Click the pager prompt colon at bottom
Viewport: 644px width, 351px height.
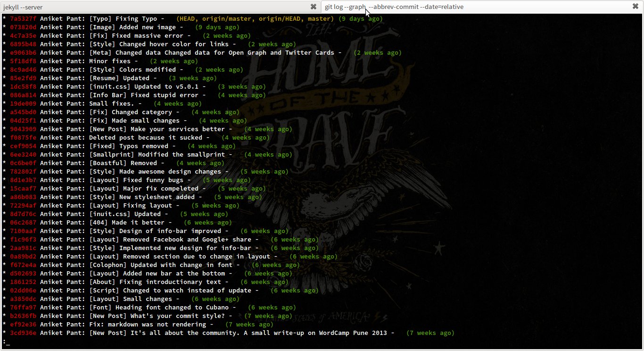coord(4,342)
